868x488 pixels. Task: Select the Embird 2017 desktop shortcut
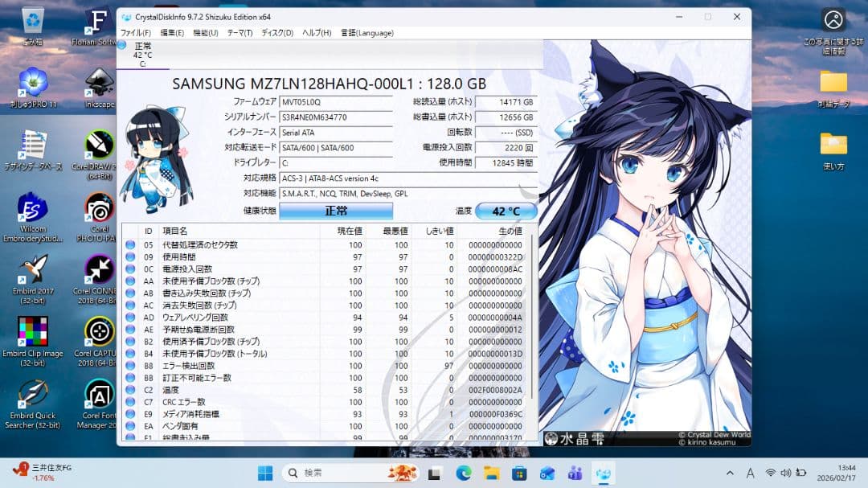click(x=32, y=273)
